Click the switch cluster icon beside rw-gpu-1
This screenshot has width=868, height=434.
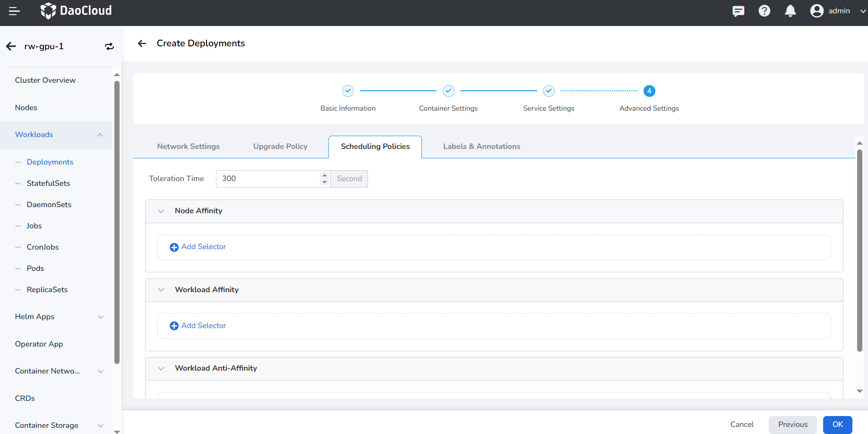coord(109,46)
